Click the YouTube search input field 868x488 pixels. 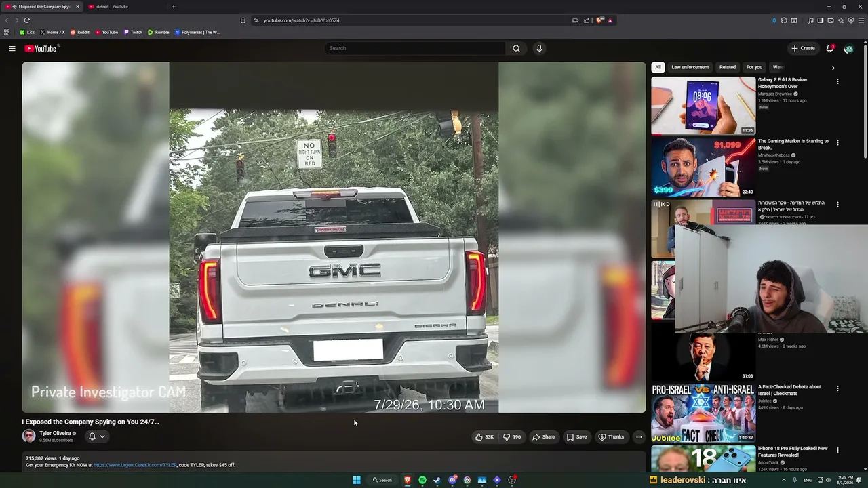[415, 48]
